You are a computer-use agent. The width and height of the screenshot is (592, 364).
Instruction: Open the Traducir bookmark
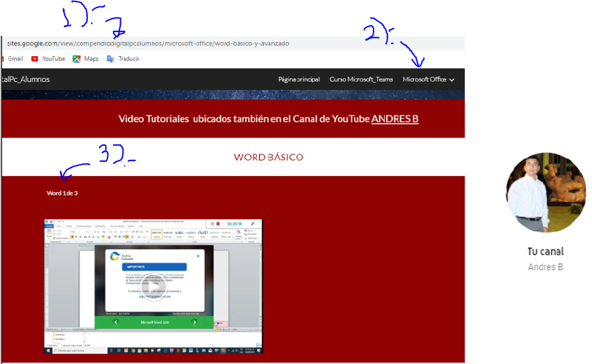(123, 59)
